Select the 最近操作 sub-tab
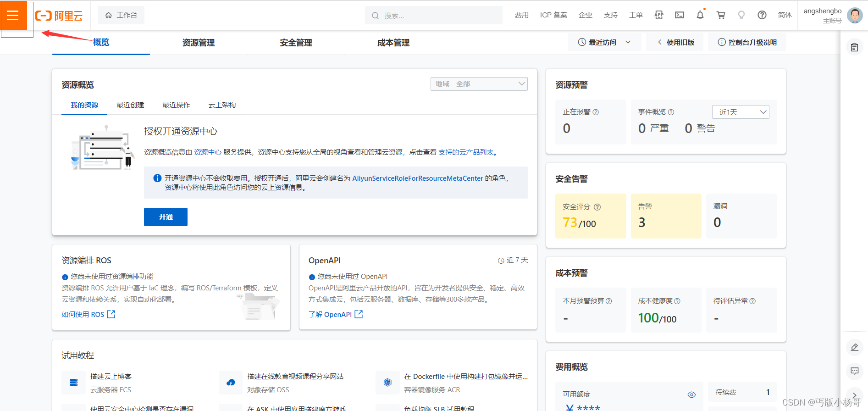 [x=176, y=105]
